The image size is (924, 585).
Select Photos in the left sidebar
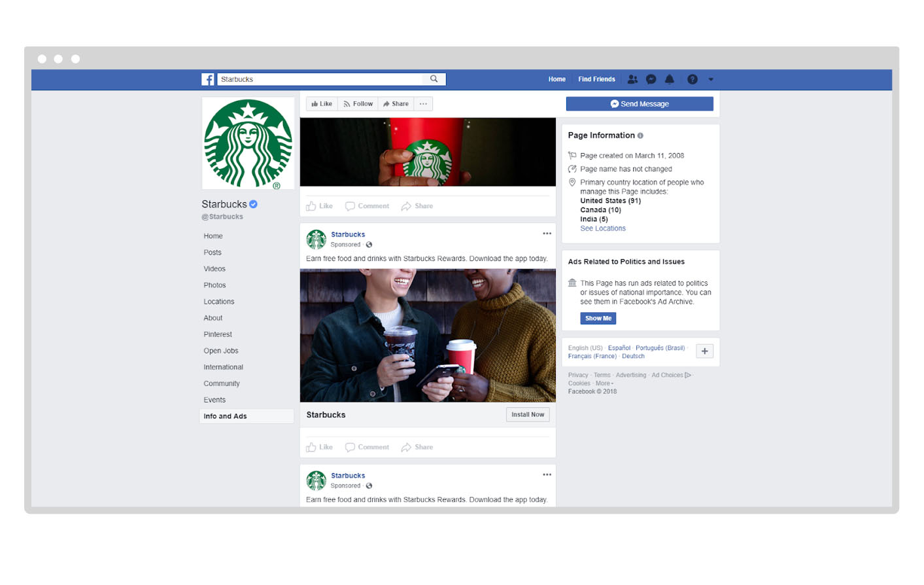(x=214, y=285)
